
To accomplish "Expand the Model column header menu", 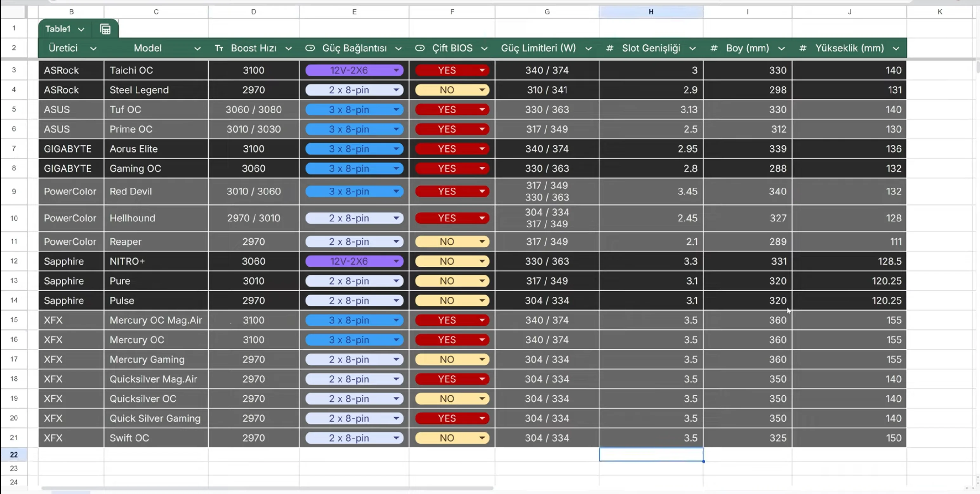I will tap(197, 49).
